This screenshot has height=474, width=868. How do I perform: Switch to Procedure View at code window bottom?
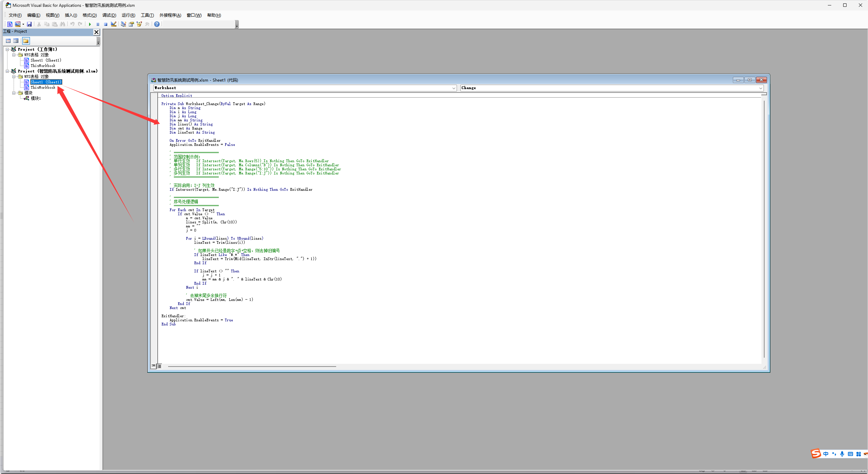(153, 366)
